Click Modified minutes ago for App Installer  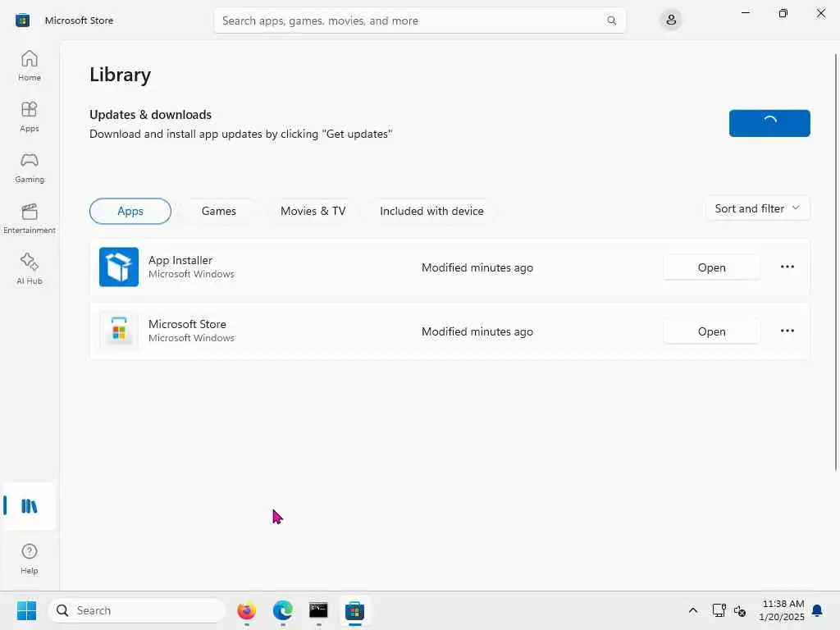477,267
